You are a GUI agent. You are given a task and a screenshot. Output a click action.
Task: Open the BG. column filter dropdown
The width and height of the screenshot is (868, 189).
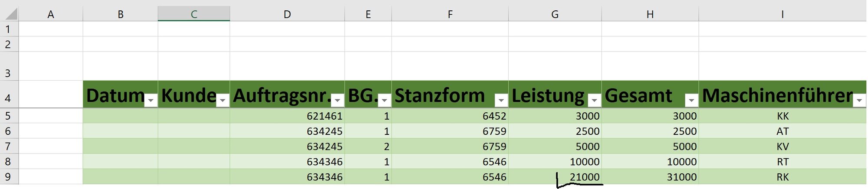click(x=385, y=101)
